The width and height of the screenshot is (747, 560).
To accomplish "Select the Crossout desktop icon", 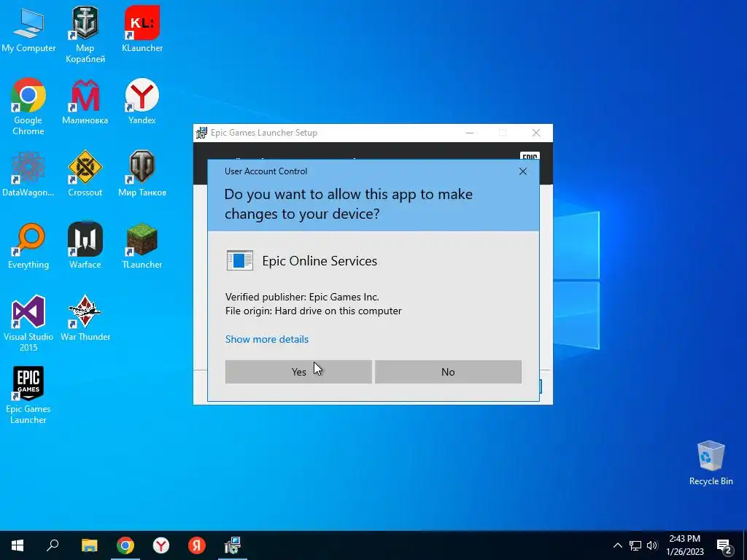I will click(x=85, y=174).
